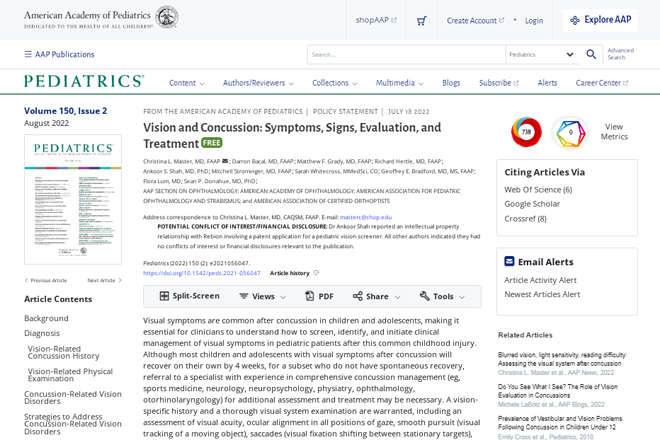Expand the Authors/Reviewers menu
The image size is (660, 440).
point(258,83)
